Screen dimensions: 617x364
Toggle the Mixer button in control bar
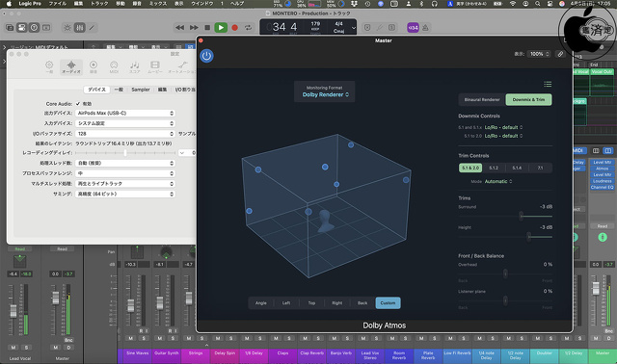pyautogui.click(x=79, y=28)
